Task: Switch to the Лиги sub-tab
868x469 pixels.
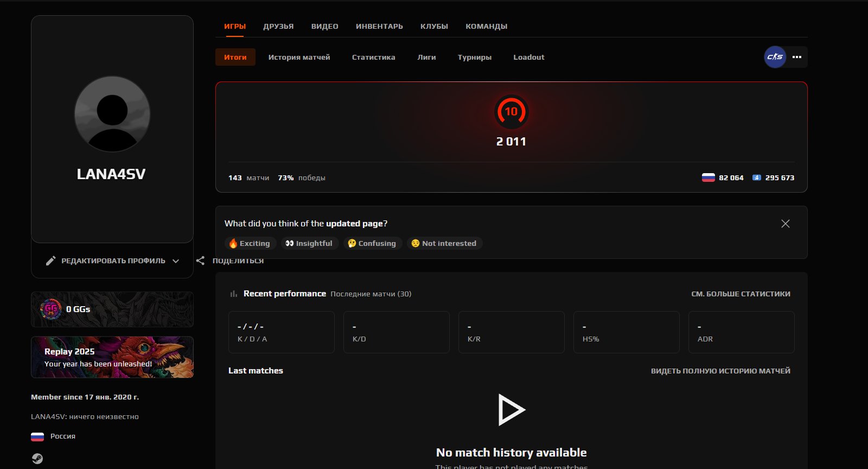Action: [426, 57]
